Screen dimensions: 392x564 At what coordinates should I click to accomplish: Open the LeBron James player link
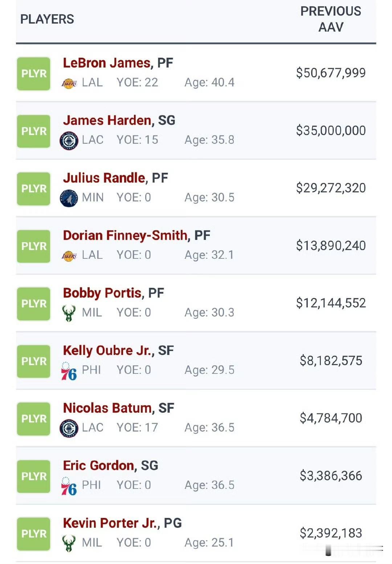(x=107, y=63)
